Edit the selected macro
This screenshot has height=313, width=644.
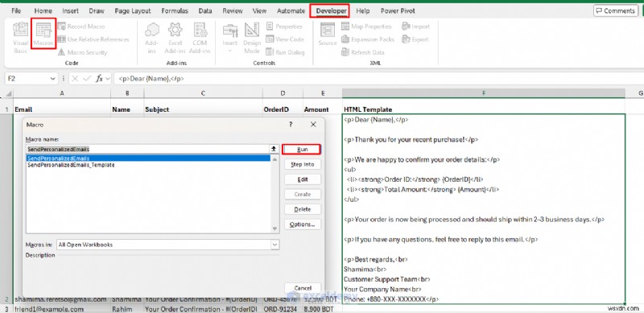[x=303, y=179]
